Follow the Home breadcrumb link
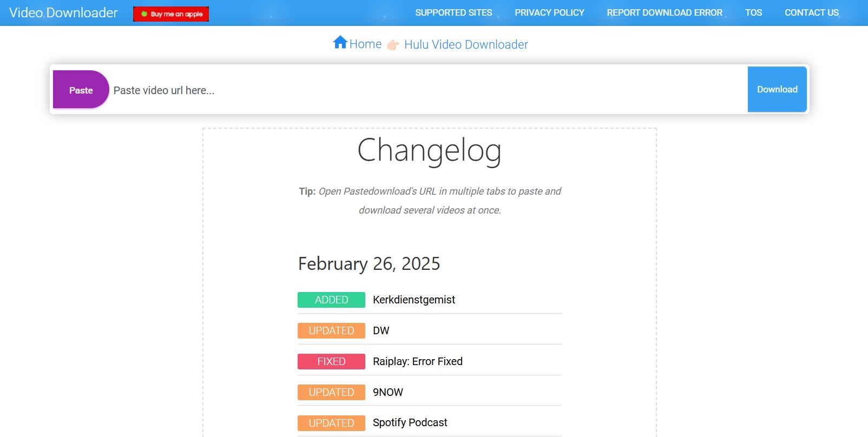Screen dimensions: 868x437 pyautogui.click(x=365, y=44)
